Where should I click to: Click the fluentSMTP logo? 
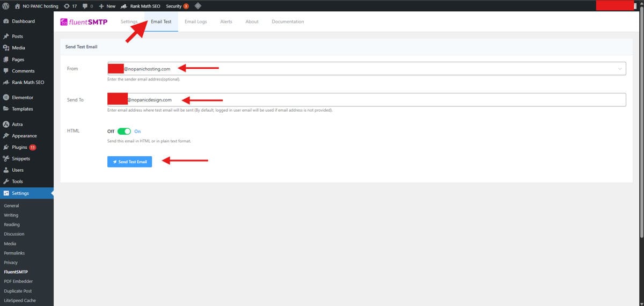tap(83, 22)
